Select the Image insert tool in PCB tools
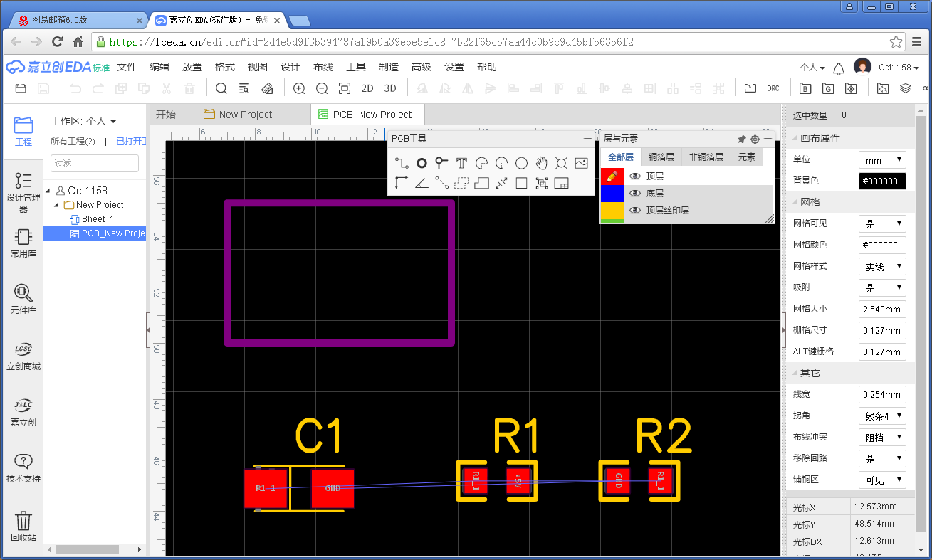 pyautogui.click(x=581, y=163)
